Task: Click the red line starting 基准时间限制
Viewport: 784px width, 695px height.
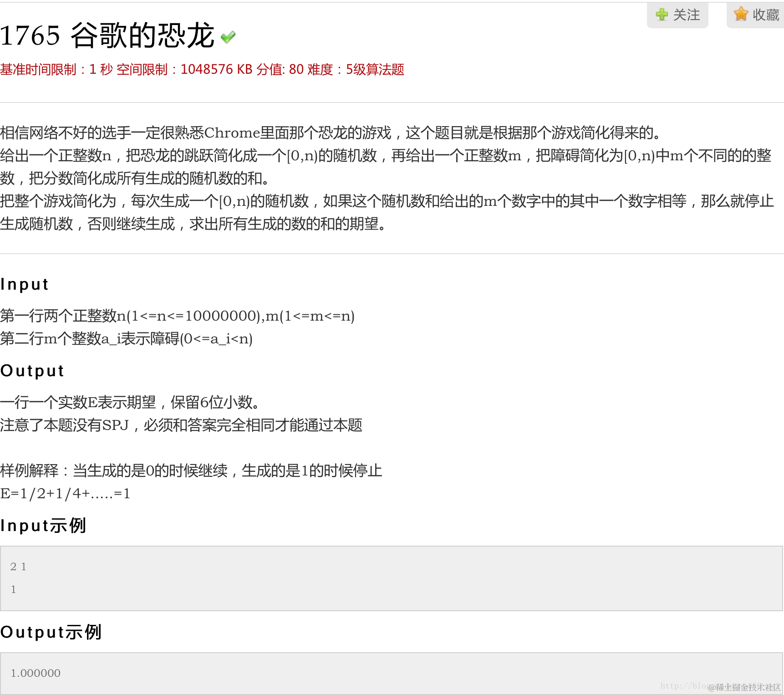Action: pyautogui.click(x=202, y=70)
